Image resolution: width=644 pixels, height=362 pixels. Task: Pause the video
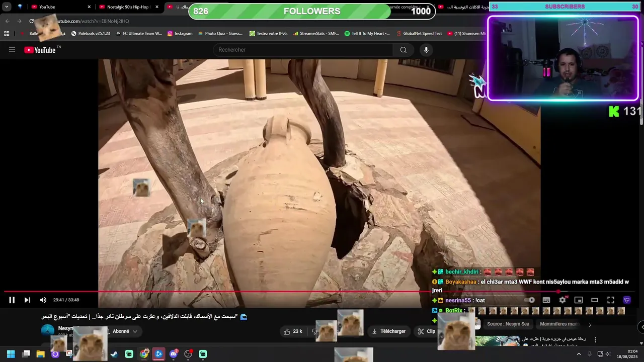click(x=12, y=300)
